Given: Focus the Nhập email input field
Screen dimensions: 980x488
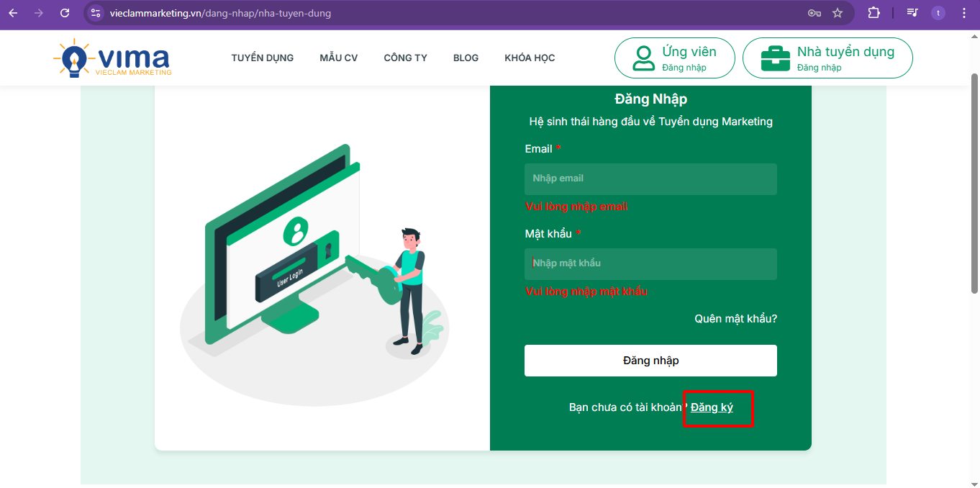Looking at the screenshot, I should coord(650,179).
